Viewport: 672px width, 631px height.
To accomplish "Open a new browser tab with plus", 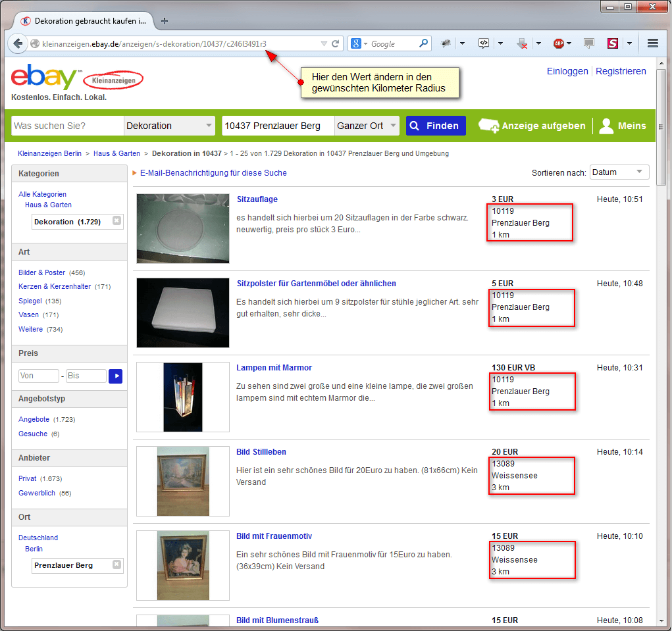I will [164, 21].
